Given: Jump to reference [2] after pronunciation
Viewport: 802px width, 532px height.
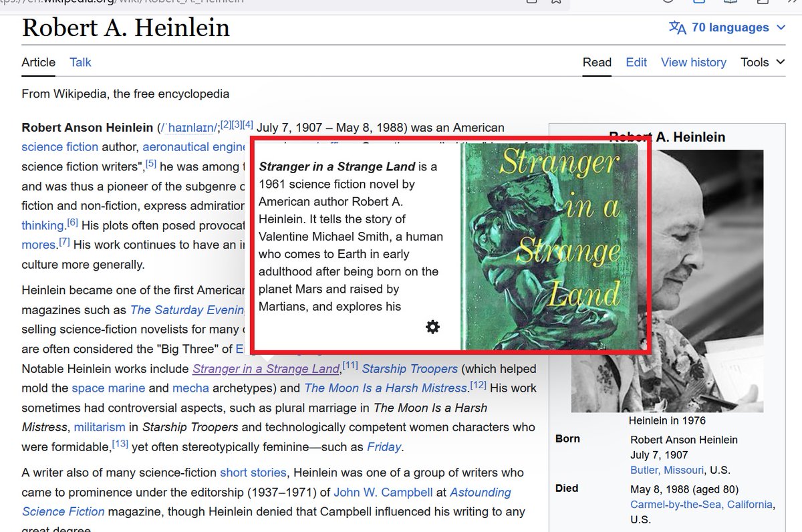Looking at the screenshot, I should tap(225, 124).
